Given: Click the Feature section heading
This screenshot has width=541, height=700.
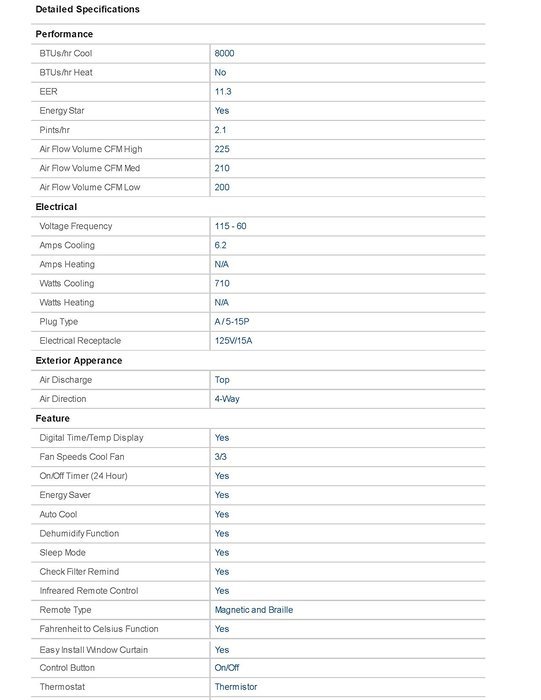Looking at the screenshot, I should click(53, 418).
